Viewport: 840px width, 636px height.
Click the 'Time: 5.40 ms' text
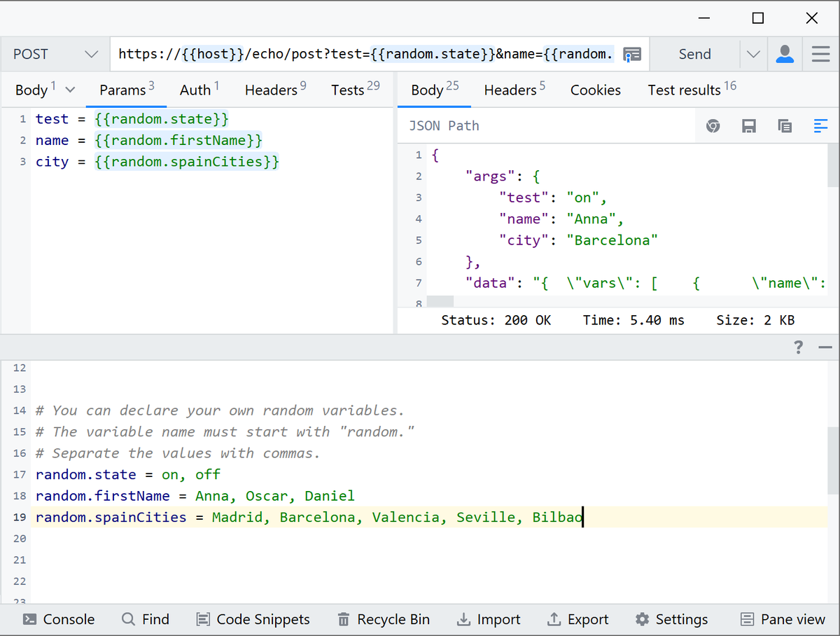tap(633, 320)
